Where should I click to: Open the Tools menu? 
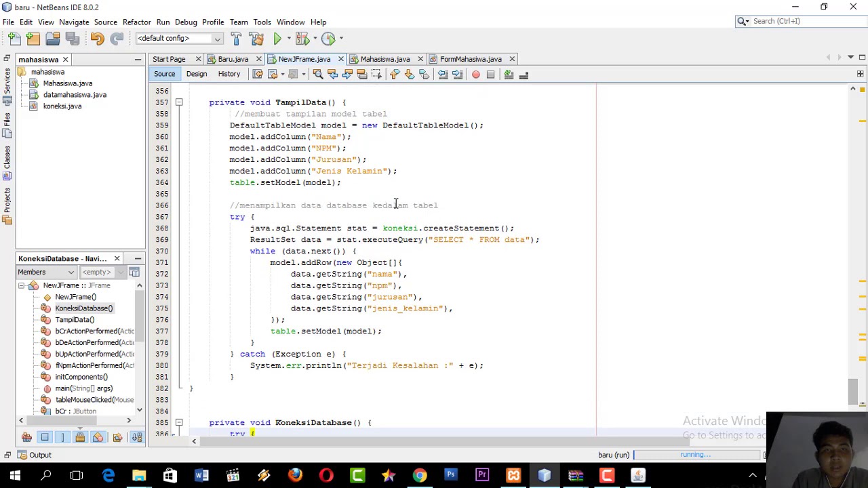262,22
